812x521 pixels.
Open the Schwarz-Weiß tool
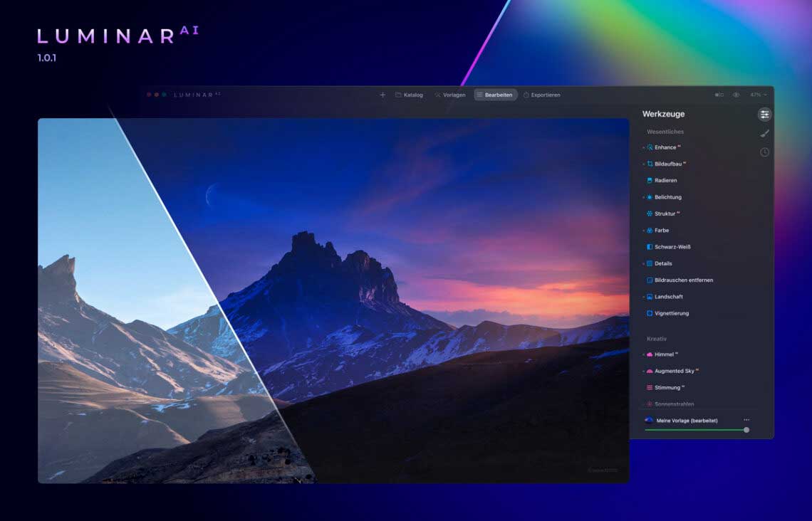(x=668, y=247)
